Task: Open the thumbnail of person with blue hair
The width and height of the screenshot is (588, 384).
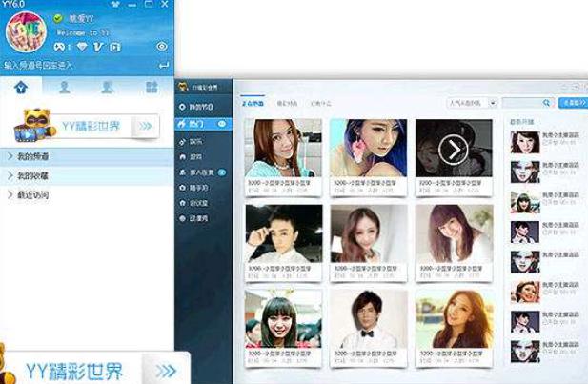Action: coord(369,148)
